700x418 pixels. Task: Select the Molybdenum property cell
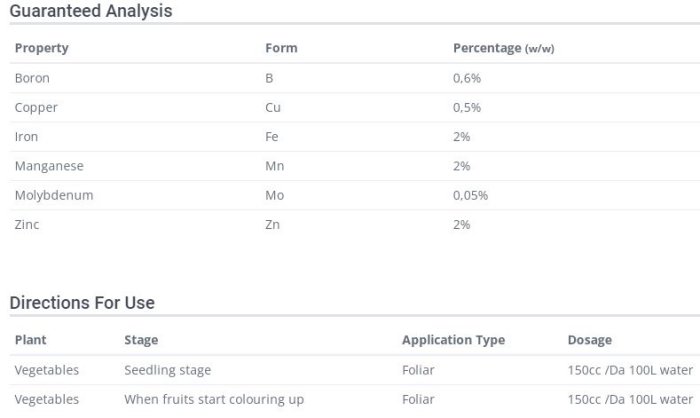tap(54, 195)
